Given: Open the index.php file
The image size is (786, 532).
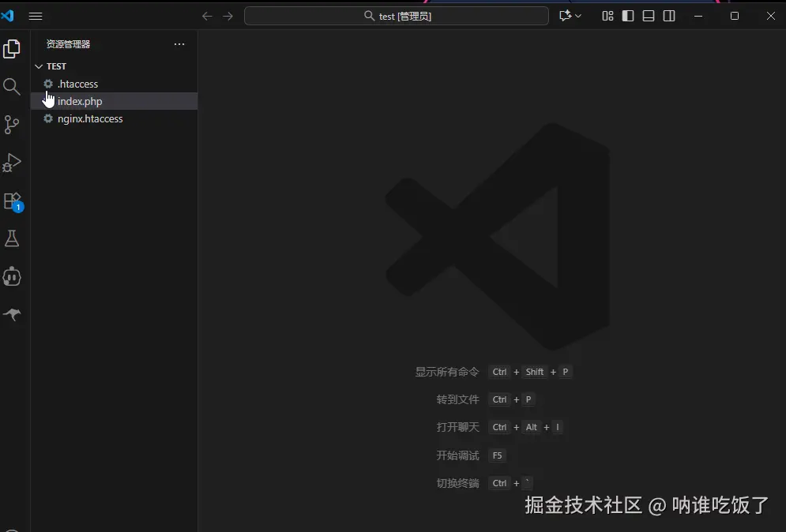Looking at the screenshot, I should pos(115,101).
